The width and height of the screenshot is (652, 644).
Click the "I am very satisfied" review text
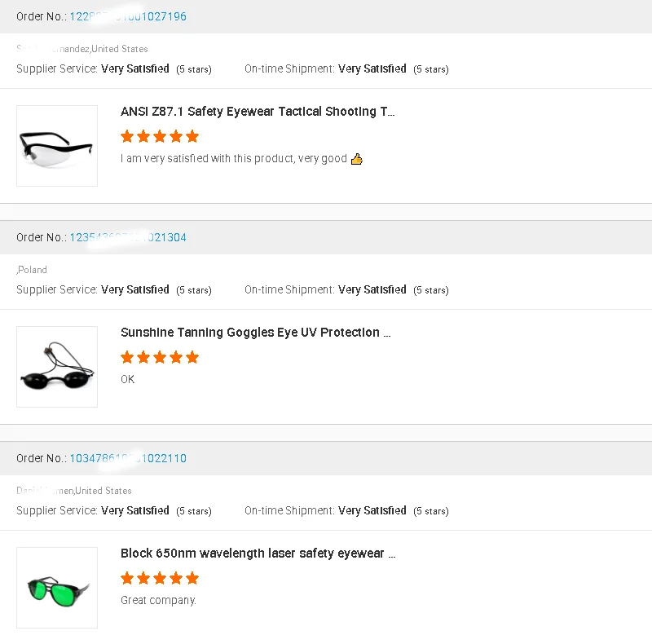[x=234, y=159]
